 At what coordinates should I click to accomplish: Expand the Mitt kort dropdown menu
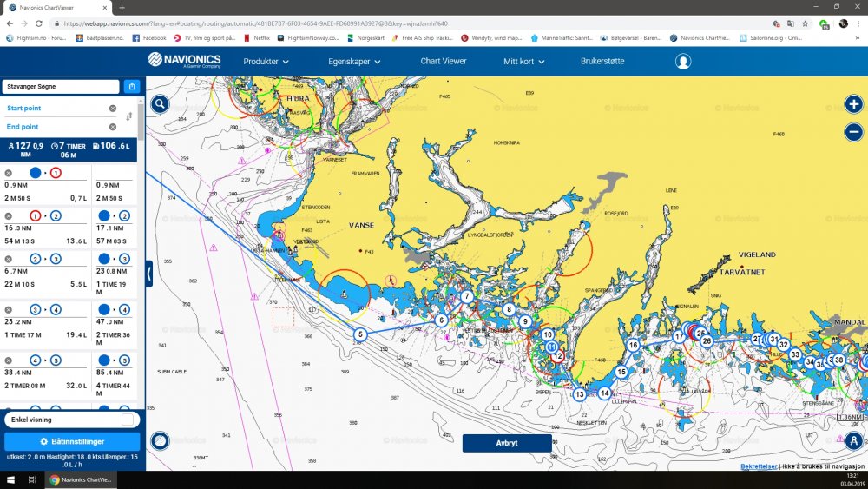coord(523,62)
